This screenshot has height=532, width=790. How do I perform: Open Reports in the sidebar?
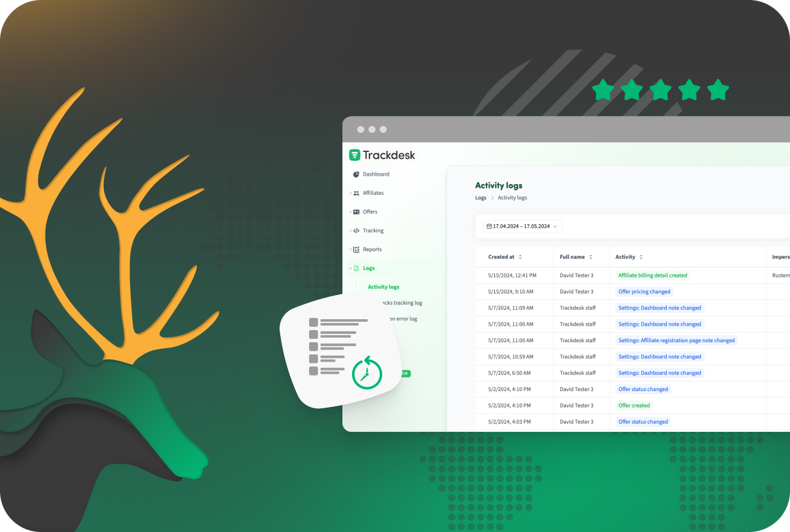(x=372, y=249)
